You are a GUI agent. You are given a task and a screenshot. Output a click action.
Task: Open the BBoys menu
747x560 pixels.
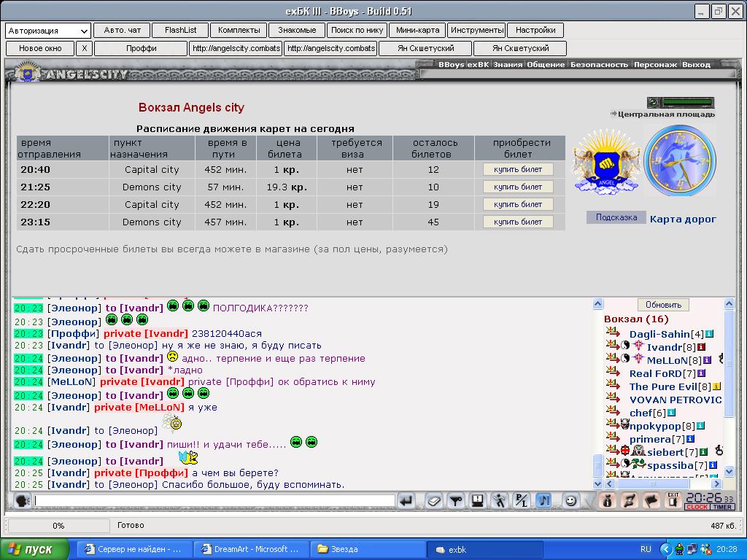451,64
